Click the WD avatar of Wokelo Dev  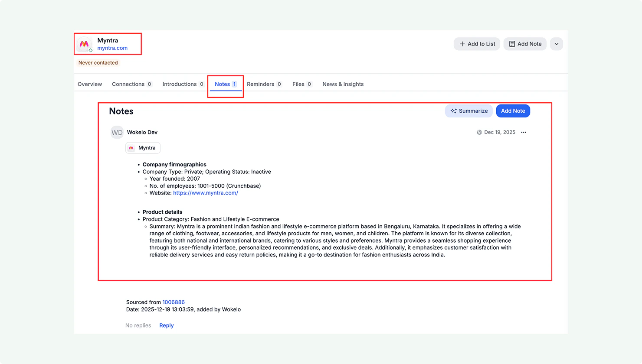pyautogui.click(x=117, y=132)
